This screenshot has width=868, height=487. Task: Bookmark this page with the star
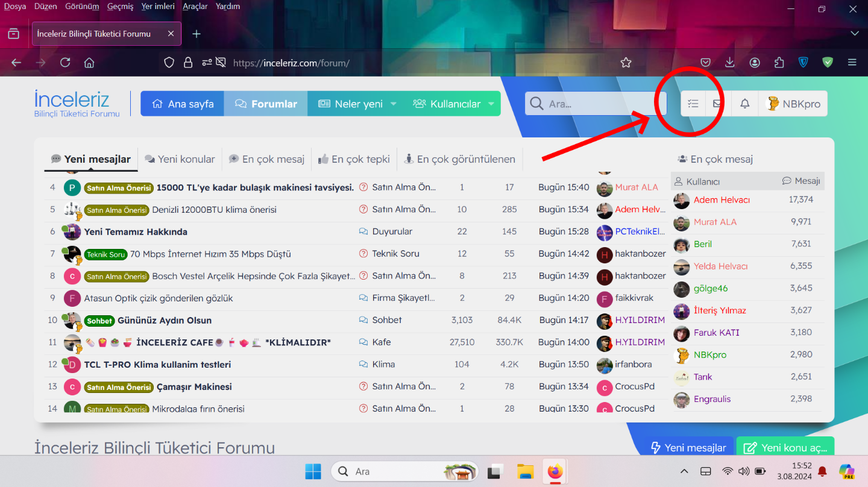(x=626, y=63)
